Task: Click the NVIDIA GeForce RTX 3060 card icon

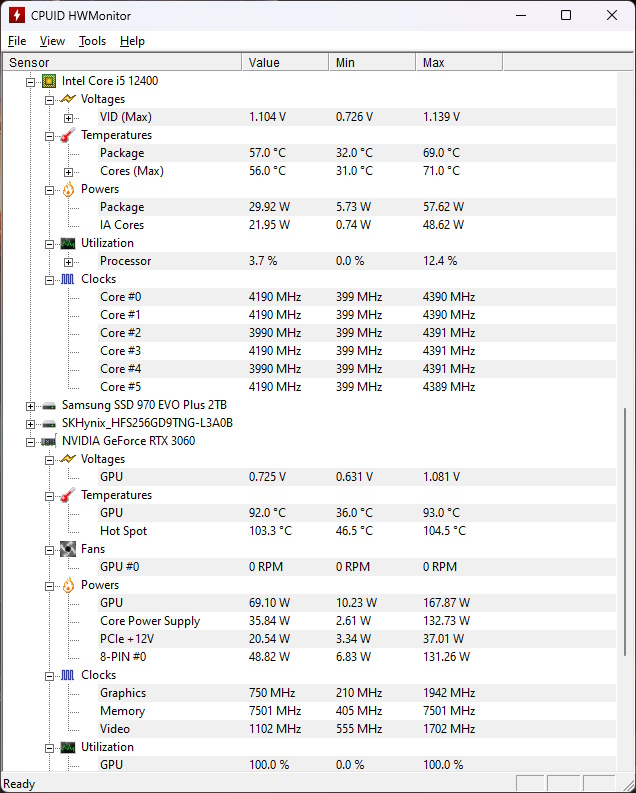Action: 49,441
